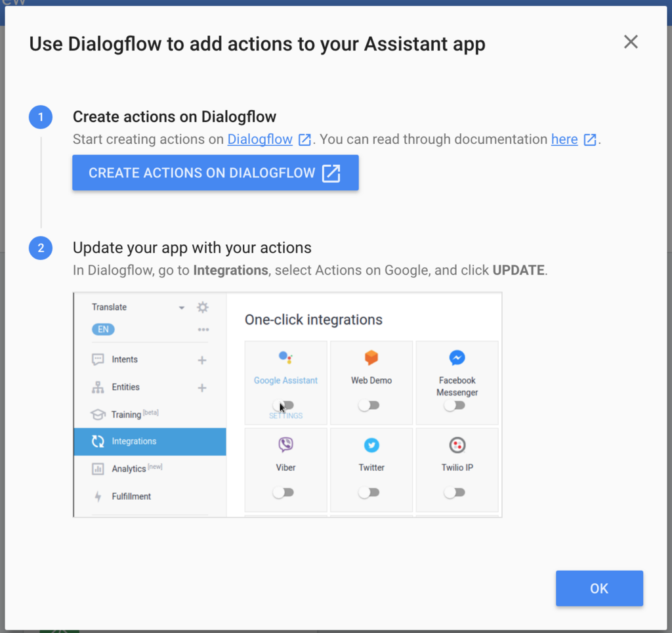This screenshot has height=633, width=672.
Task: Toggle the Facebook Messenger integration switch
Action: (x=455, y=405)
